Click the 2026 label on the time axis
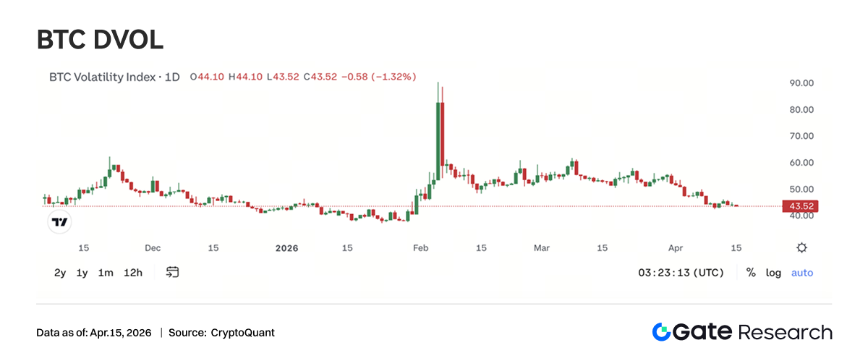868x361 pixels. tap(286, 248)
